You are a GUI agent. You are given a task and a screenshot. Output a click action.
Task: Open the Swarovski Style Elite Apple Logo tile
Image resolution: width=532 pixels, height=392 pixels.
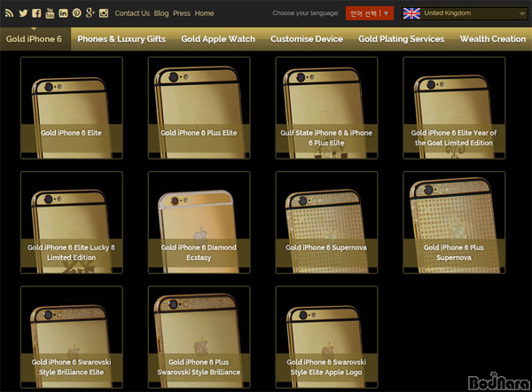click(326, 337)
